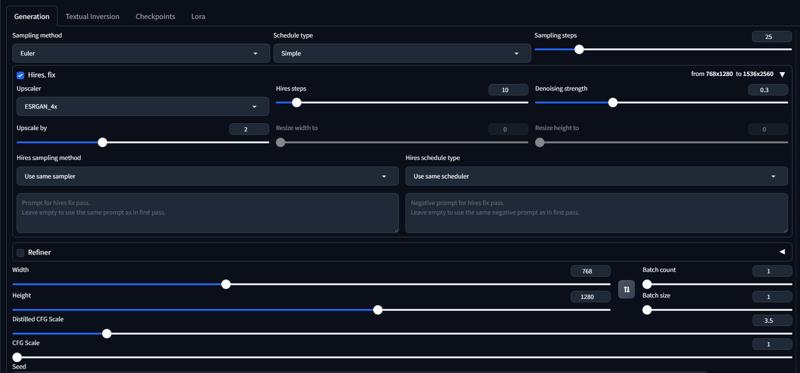Image resolution: width=800 pixels, height=373 pixels.
Task: Focus the Resize height to number field
Action: coord(768,130)
